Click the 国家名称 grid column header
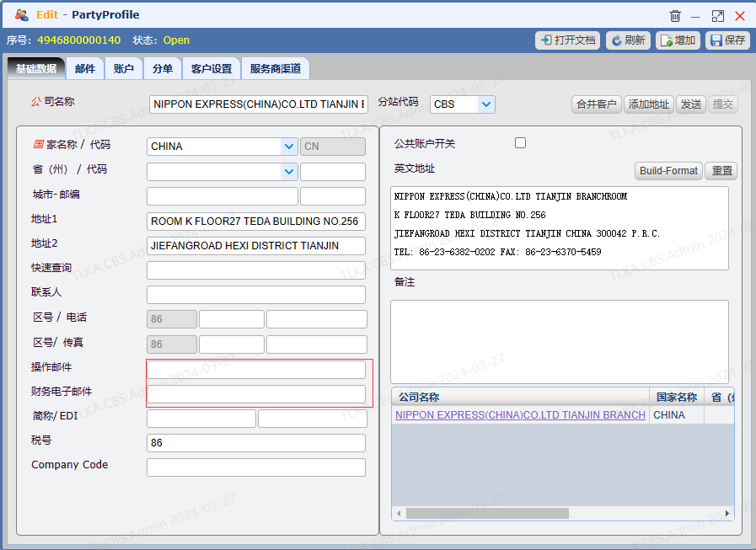The height and width of the screenshot is (550, 756). pos(677,398)
